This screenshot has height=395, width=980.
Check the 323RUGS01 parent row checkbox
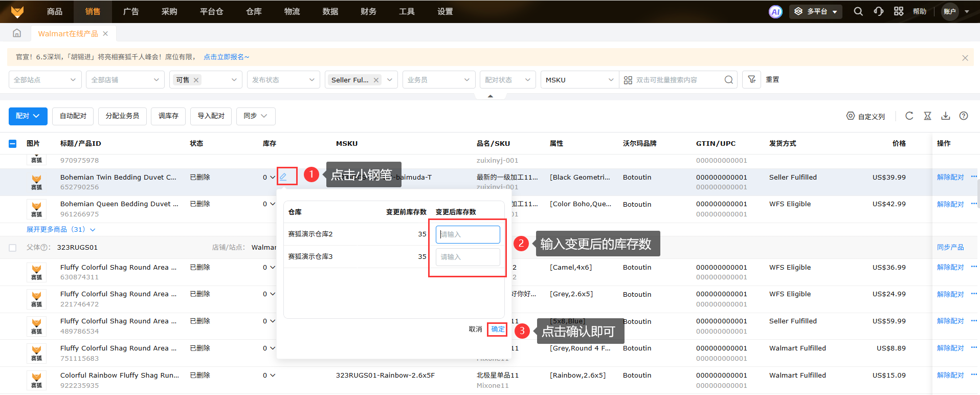[x=13, y=248]
